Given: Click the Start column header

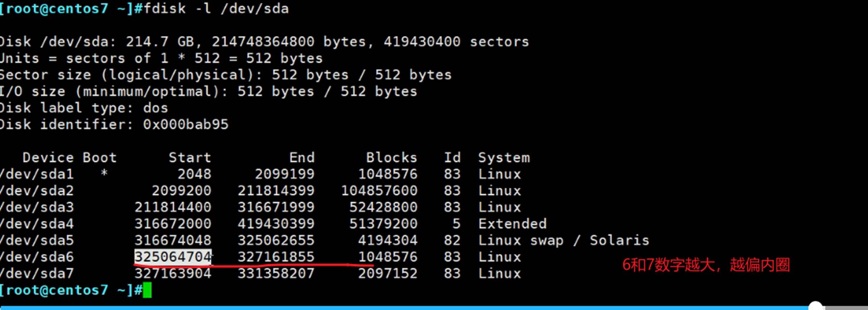Looking at the screenshot, I should [x=190, y=157].
